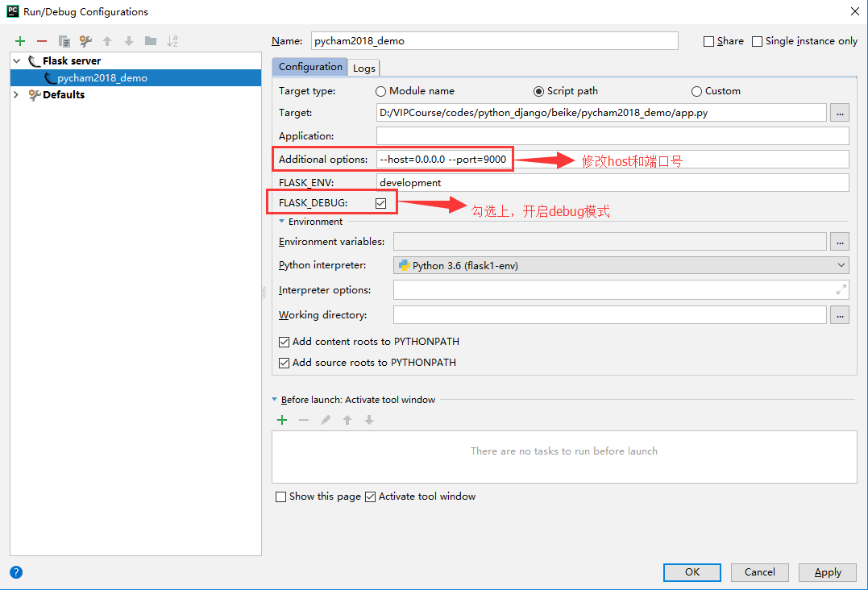Toggle Add source roots to PYTHONPATH
Viewport: 868px width, 590px height.
pos(284,363)
